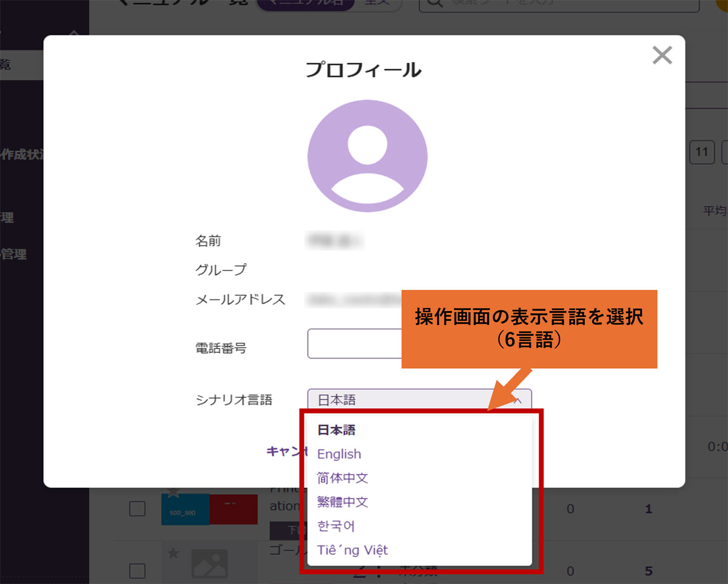Tick checkbox in row with count 1
Image resolution: width=728 pixels, height=584 pixels.
coord(138,509)
